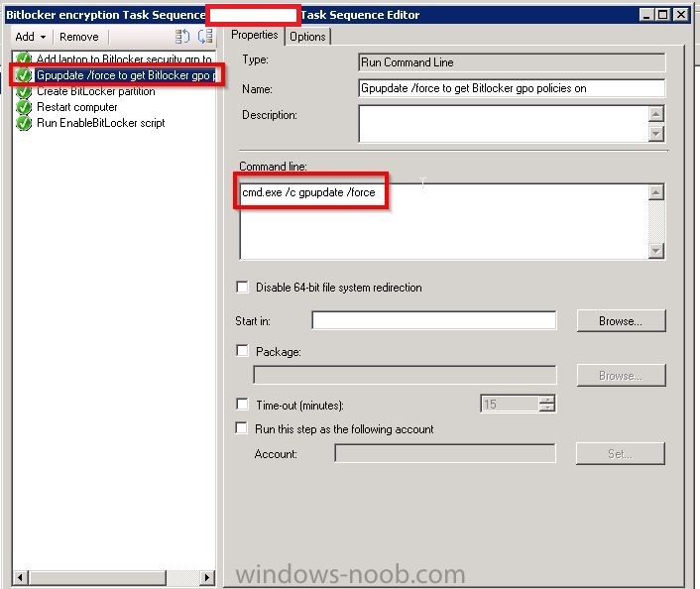
Task: Check 'Run this step as the following account'
Action: coord(241,428)
